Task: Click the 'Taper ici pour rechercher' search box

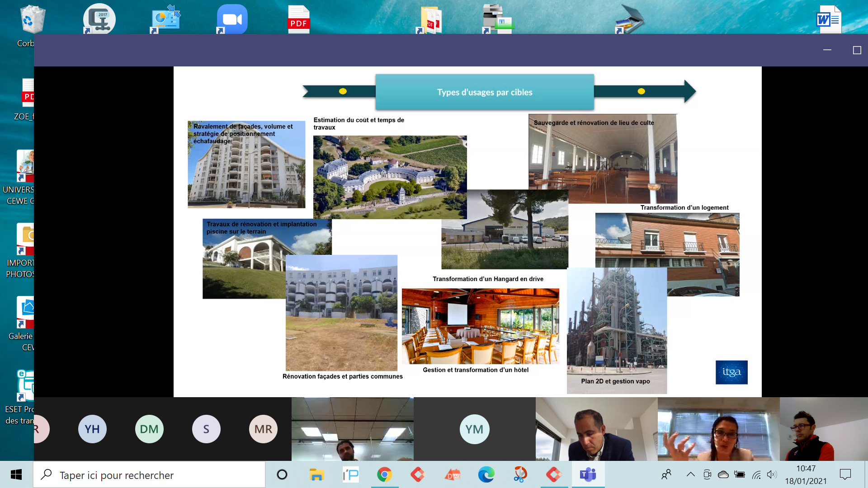Action: click(149, 475)
